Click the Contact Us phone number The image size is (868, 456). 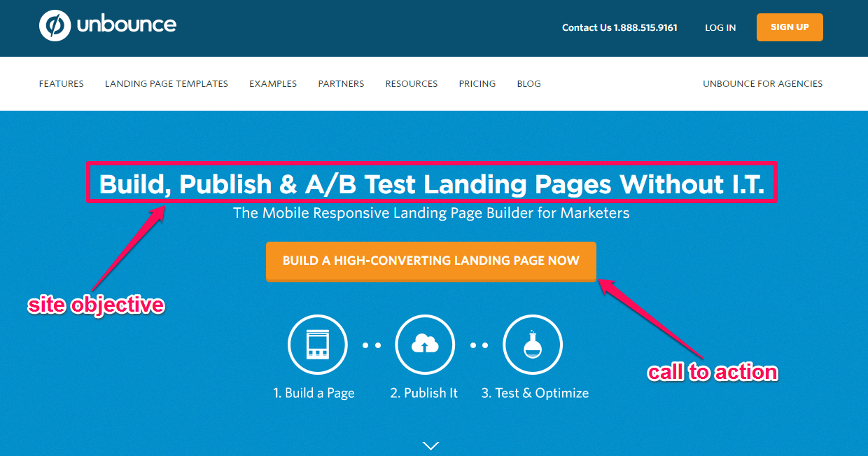coord(619,28)
